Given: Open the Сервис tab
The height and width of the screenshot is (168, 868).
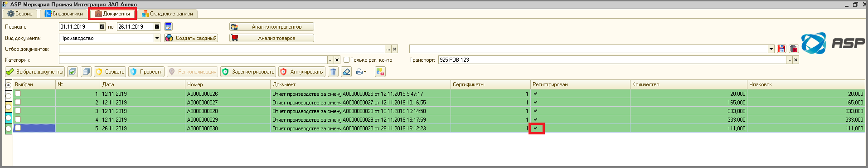Looking at the screenshot, I should coord(20,14).
